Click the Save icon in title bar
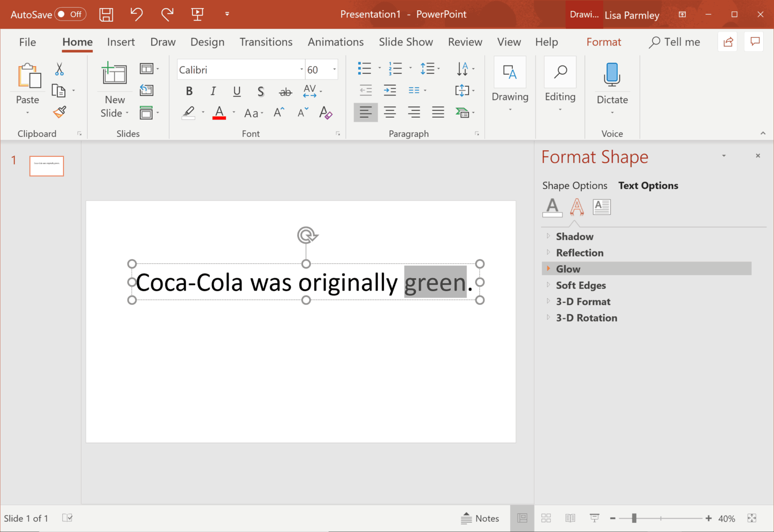 pyautogui.click(x=106, y=14)
